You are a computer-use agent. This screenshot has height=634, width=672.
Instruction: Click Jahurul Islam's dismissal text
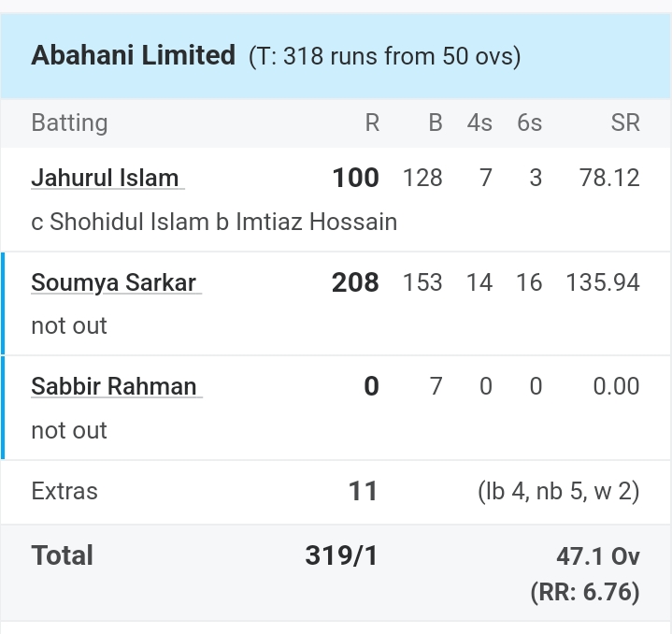coord(214,222)
